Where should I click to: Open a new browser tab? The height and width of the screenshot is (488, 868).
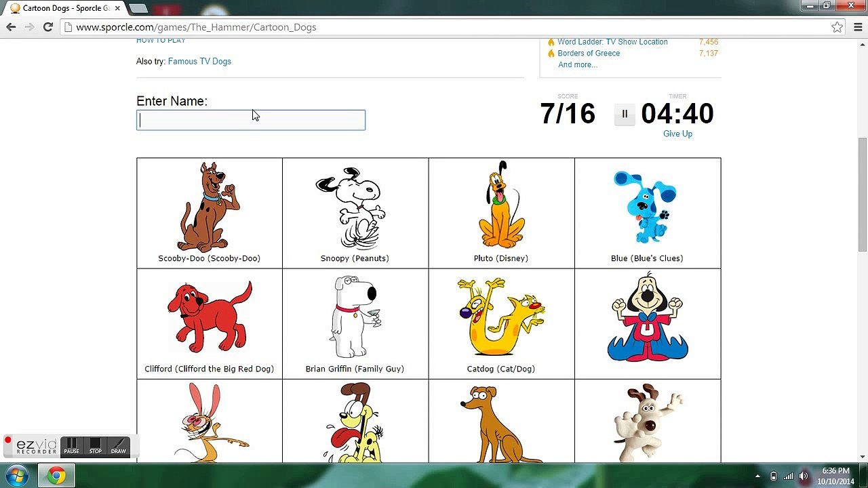pos(138,8)
